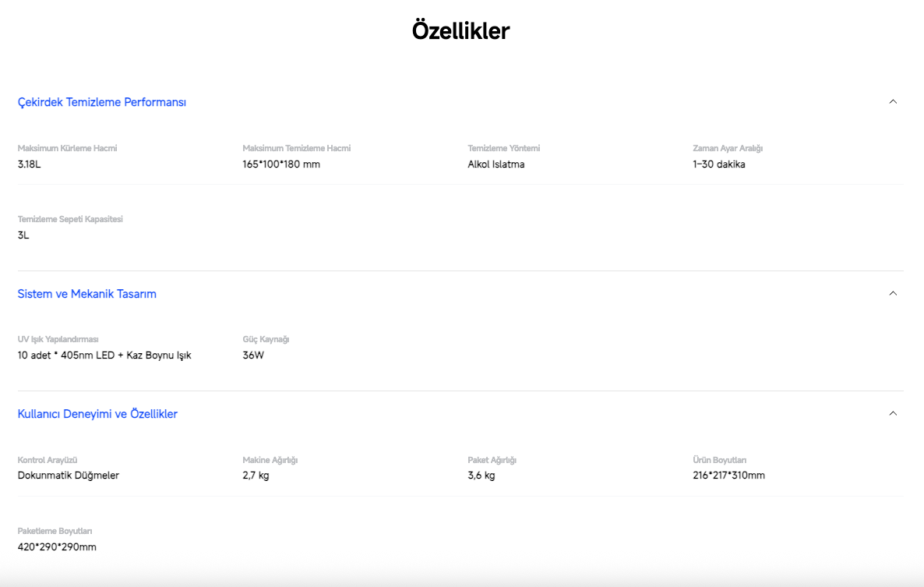924x587 pixels.
Task: Click the 1–30 dakika time range value
Action: tap(719, 164)
